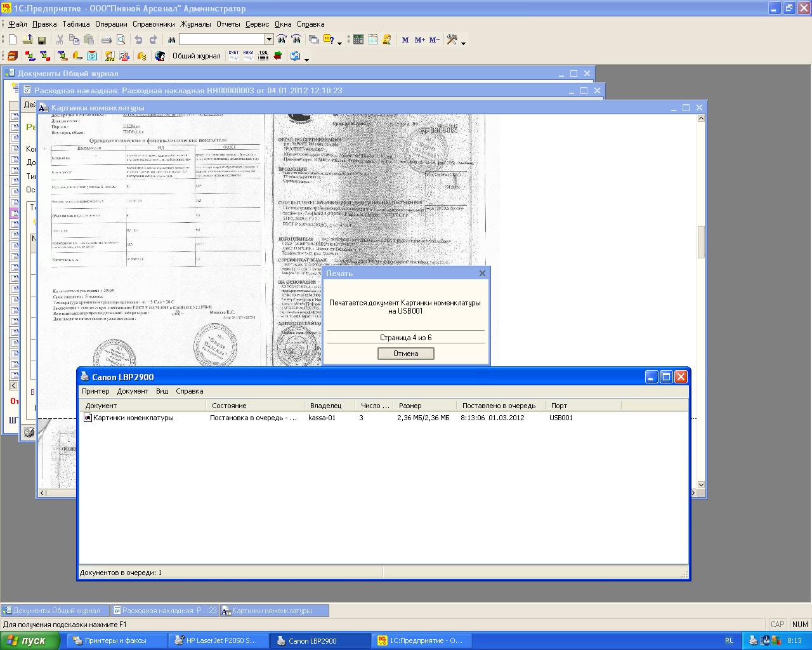Click the Состояние column header
This screenshot has height=650, width=812.
pos(255,406)
